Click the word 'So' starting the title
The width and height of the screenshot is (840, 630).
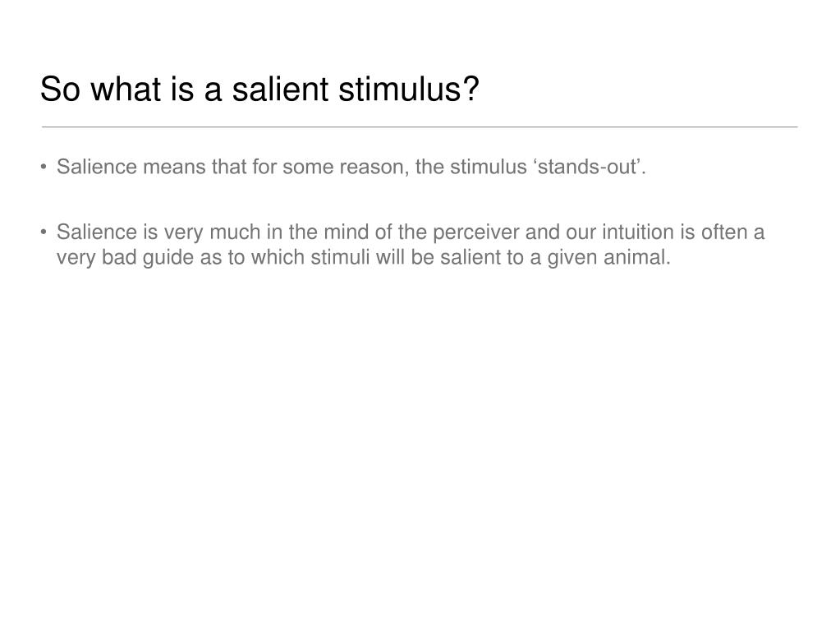point(60,89)
